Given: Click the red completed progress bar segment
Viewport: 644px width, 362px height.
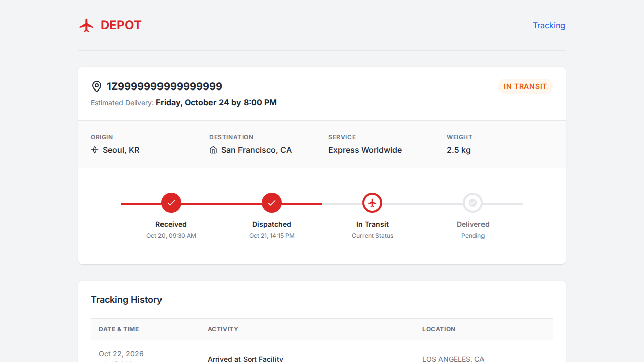Looking at the screenshot, I should pos(221,204).
